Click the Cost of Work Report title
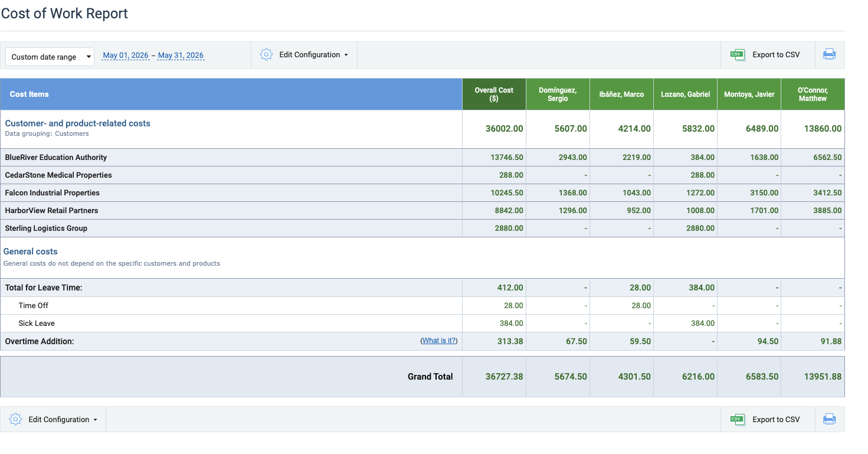 pos(64,14)
